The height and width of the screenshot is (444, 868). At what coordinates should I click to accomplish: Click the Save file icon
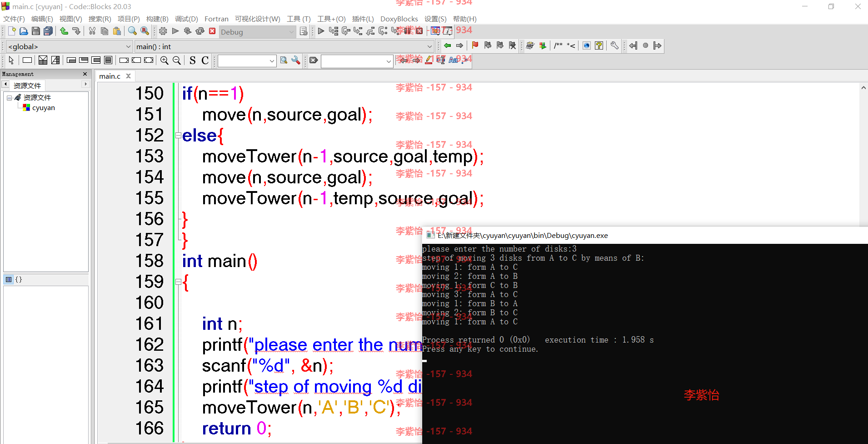point(36,31)
